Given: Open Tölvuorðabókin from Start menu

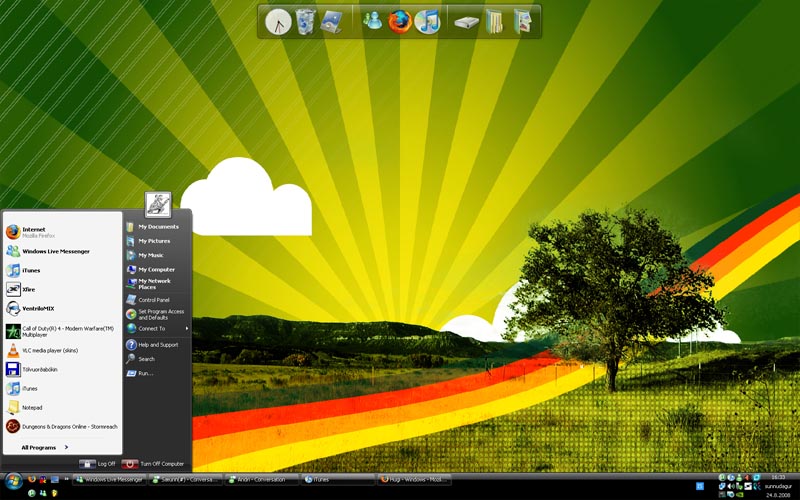Looking at the screenshot, I should (x=62, y=369).
